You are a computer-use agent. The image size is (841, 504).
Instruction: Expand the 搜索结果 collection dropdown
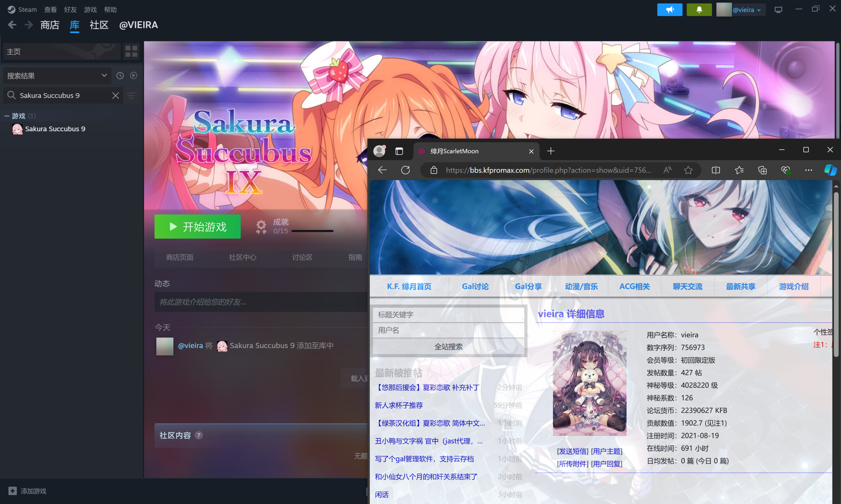pos(104,75)
